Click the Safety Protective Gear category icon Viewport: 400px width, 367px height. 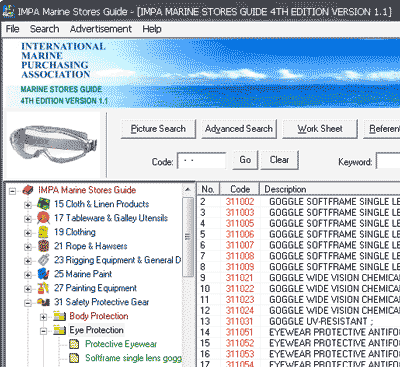coord(43,302)
